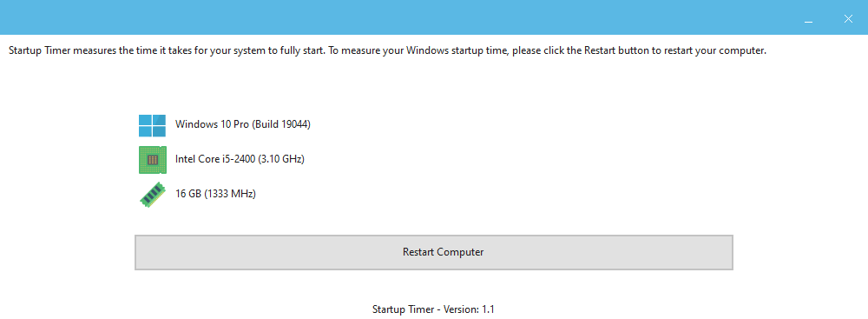Click the Restart Computer button
Screen dimensions: 868x319
coord(434,252)
